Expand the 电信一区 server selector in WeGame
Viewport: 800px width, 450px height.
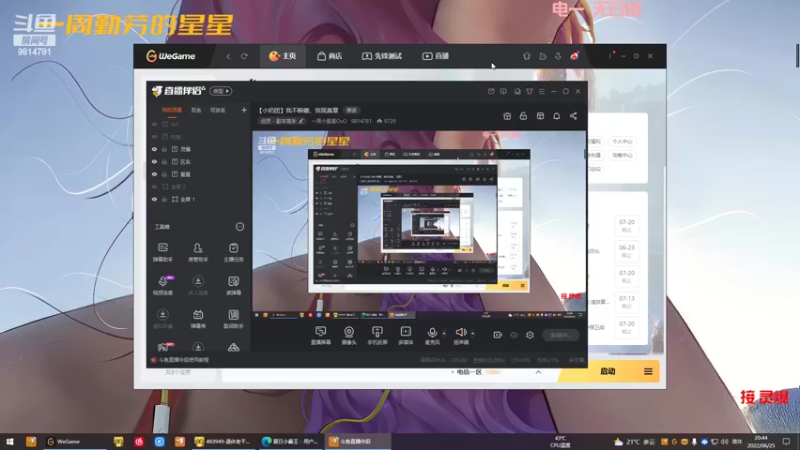point(538,372)
